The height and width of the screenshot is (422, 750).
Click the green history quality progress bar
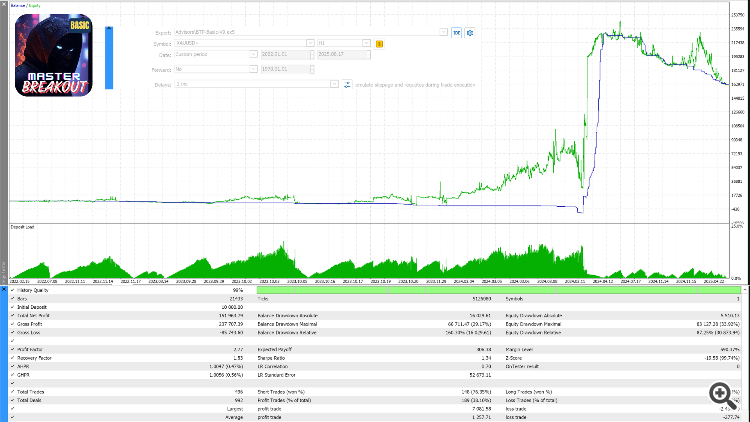tap(500, 290)
